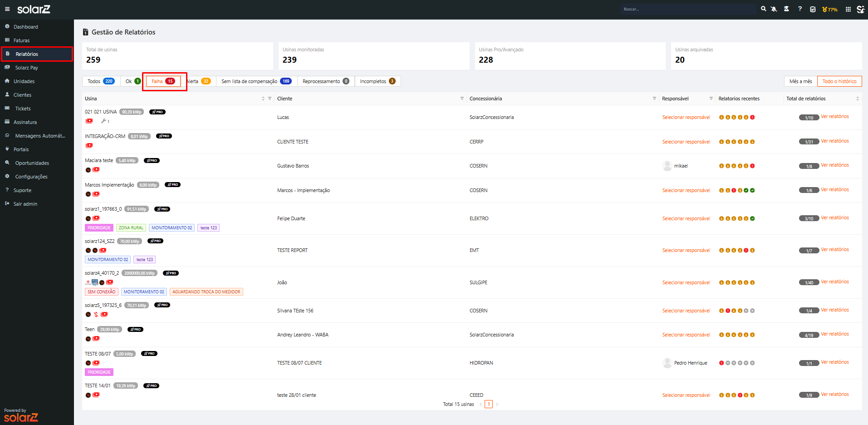Click the red report alert icon for TESTE 08/07
This screenshot has width=868, height=425.
721,363
